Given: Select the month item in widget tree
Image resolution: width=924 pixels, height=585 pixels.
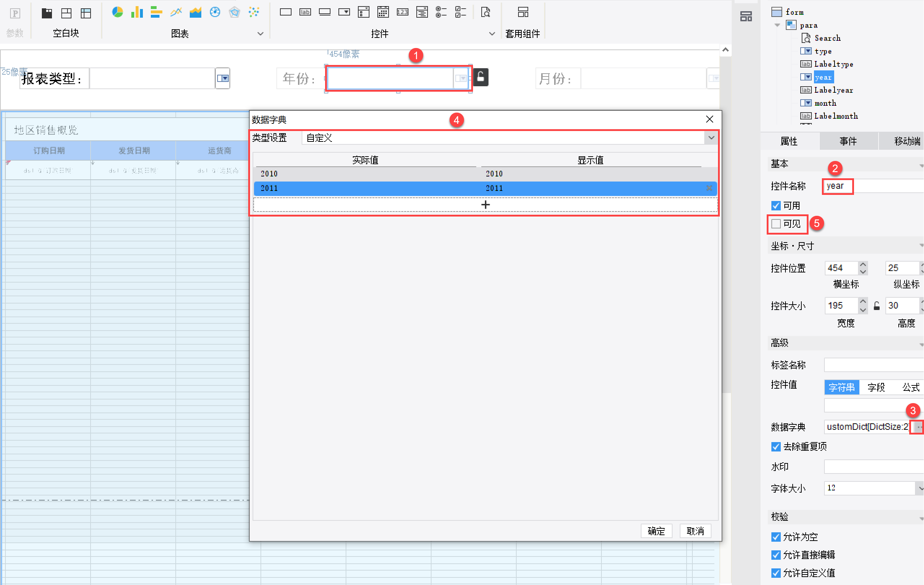Looking at the screenshot, I should point(826,103).
